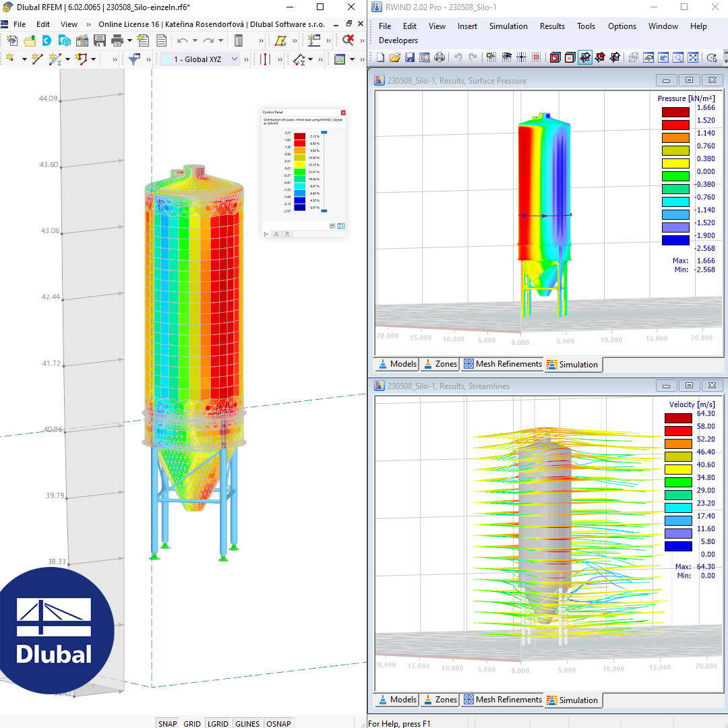Expand the RFEM Undo history dropdown arrow
This screenshot has height=728, width=728.
195,41
